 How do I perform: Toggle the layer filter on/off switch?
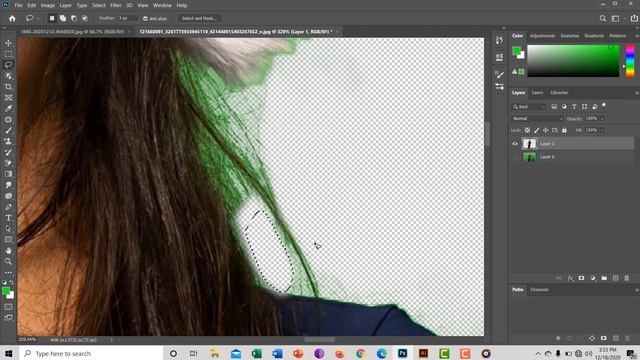point(604,106)
